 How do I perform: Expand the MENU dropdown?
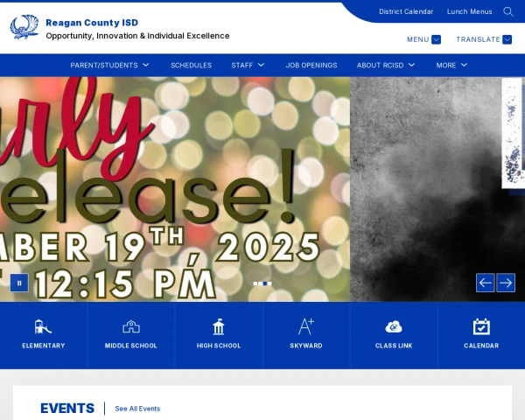pos(423,39)
